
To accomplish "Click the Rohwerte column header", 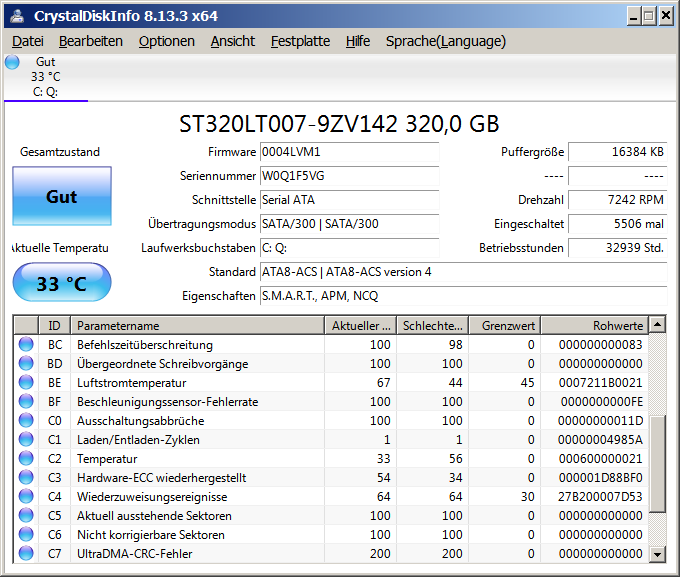I will pyautogui.click(x=595, y=325).
